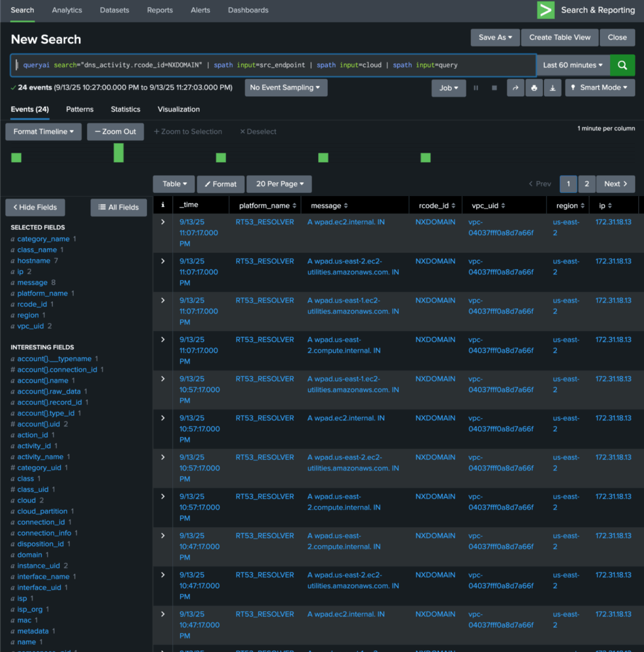Sort by ip column header
This screenshot has width=644, height=652.
coord(605,206)
